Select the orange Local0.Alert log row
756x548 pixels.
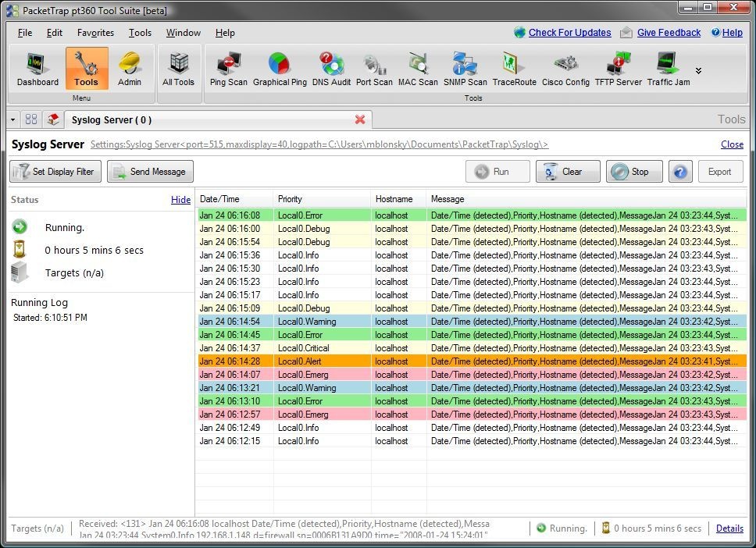(x=469, y=361)
